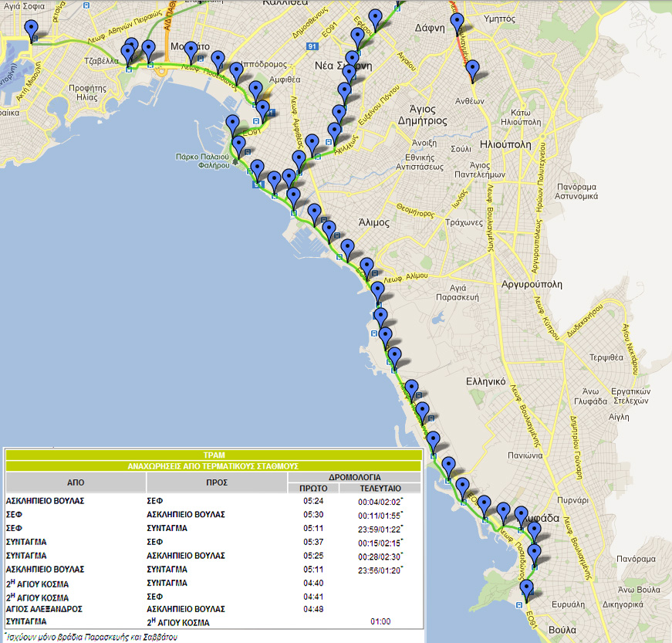Select the marker beside the Γλυφάδα label

[x=521, y=516]
